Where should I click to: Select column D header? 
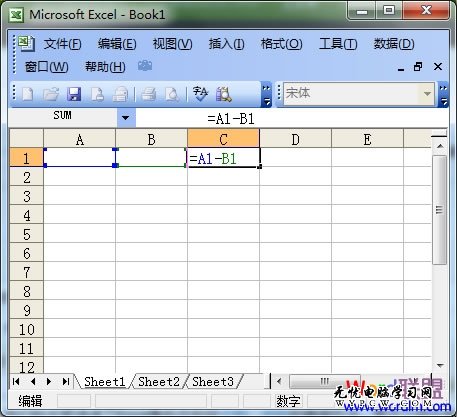point(295,139)
